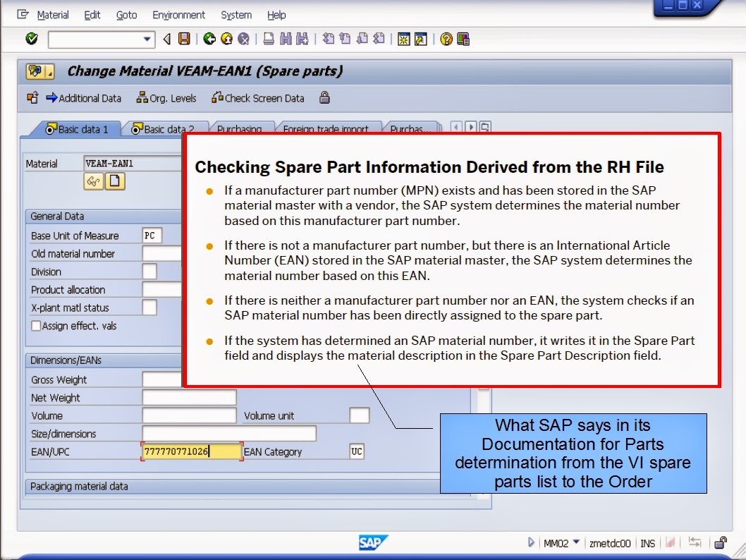Click the lock icon in the application toolbar
The image size is (746, 560).
coord(324,98)
